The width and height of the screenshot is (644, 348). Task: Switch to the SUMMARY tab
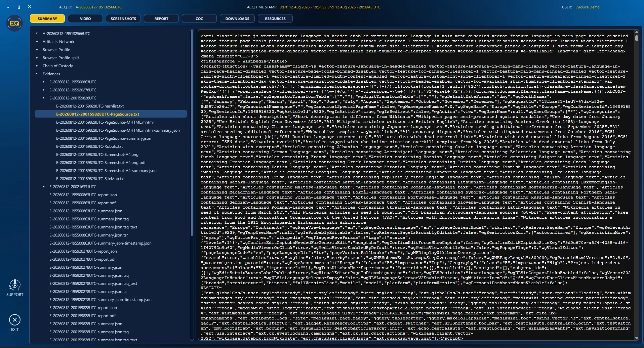47,19
